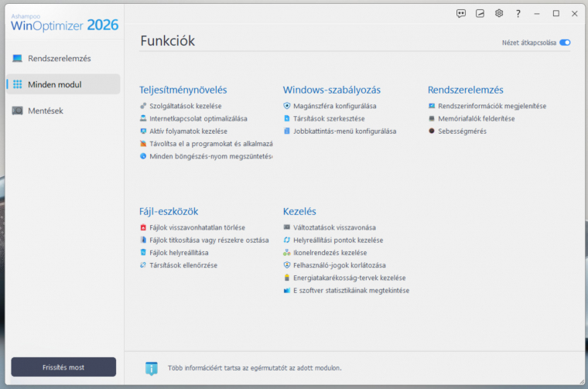Select the Minden modul sidebar tab
The width and height of the screenshot is (588, 389).
(63, 84)
